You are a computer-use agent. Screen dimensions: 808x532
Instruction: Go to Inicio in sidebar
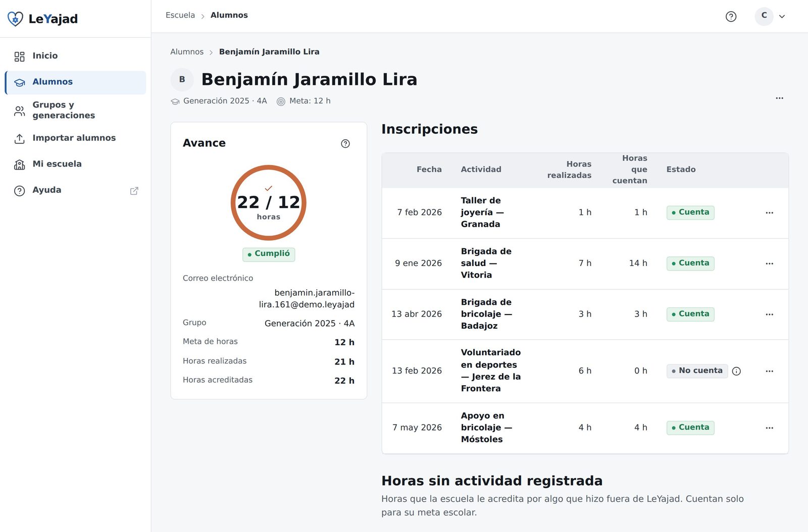[76, 56]
